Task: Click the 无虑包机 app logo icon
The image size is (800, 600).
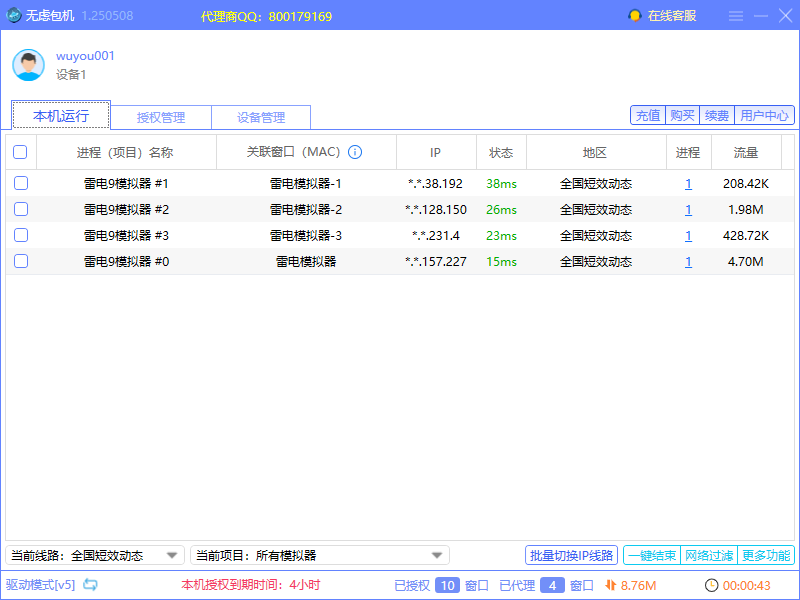Action: (x=14, y=16)
